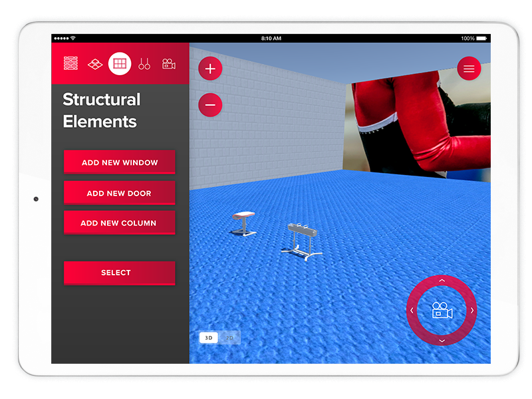Pan the camera right with the right chevron
Screen dimensions: 532x399
coord(472,310)
